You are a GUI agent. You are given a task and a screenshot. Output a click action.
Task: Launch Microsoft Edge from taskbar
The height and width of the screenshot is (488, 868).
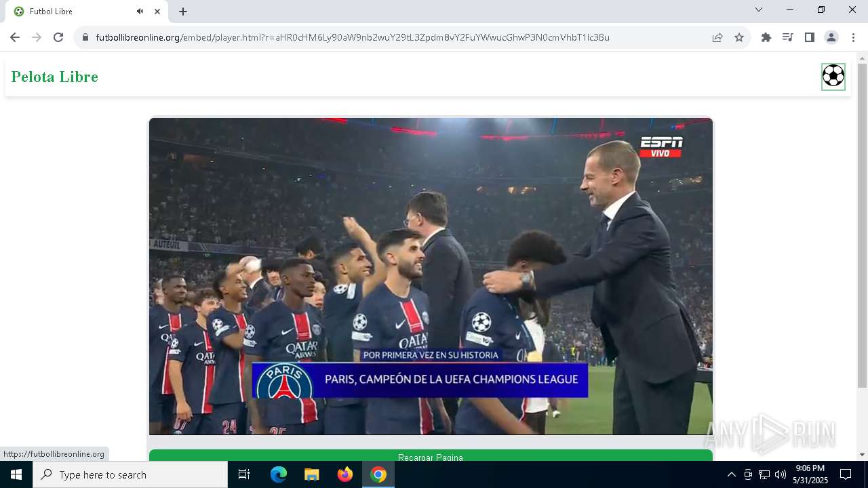[x=279, y=474]
